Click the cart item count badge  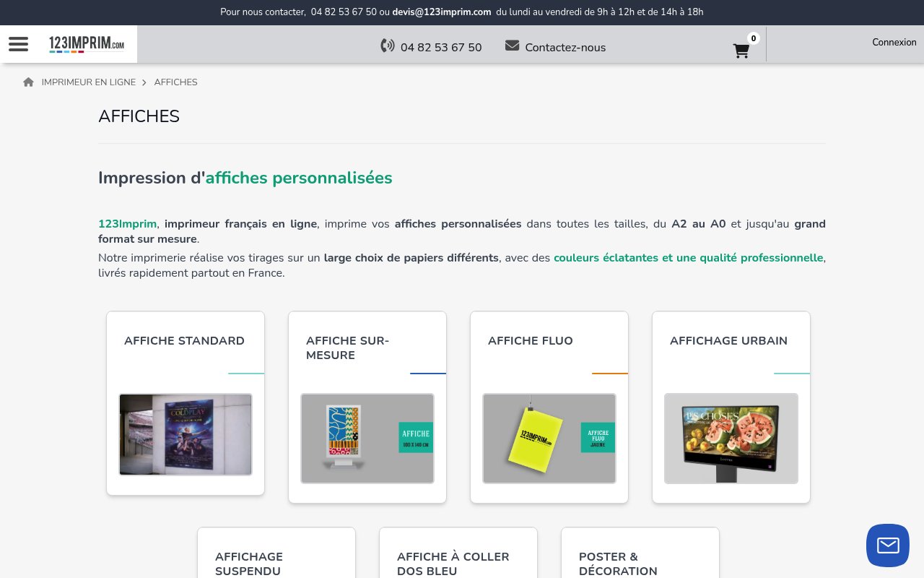pyautogui.click(x=754, y=38)
